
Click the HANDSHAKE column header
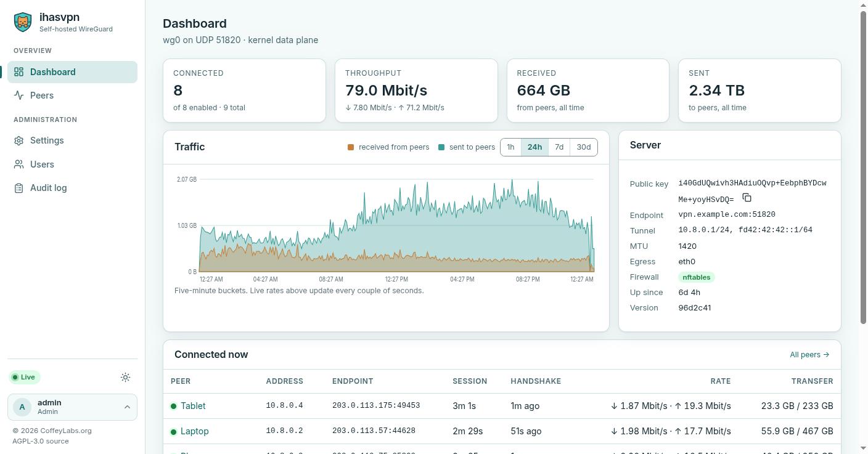coord(536,381)
